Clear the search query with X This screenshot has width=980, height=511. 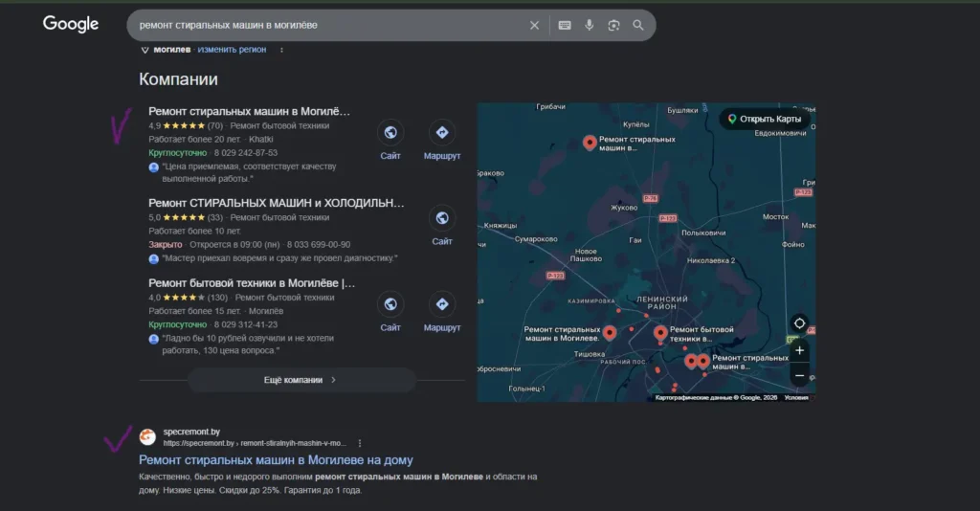(534, 25)
